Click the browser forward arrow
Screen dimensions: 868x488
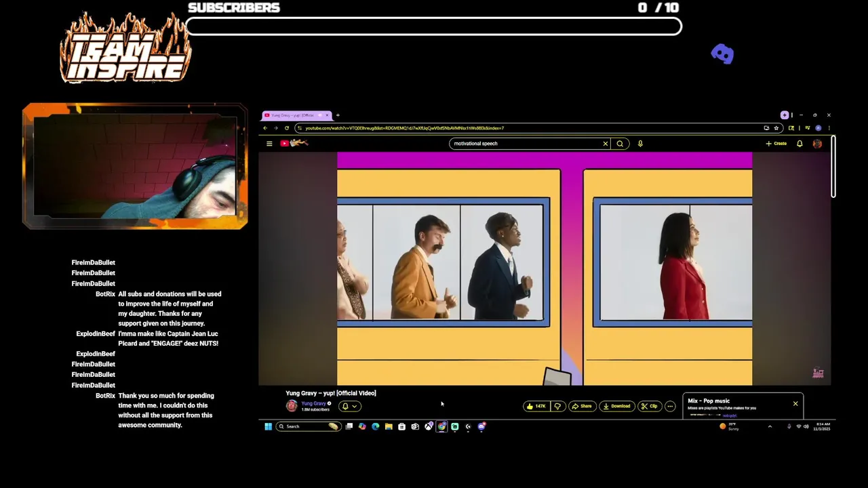coord(275,128)
